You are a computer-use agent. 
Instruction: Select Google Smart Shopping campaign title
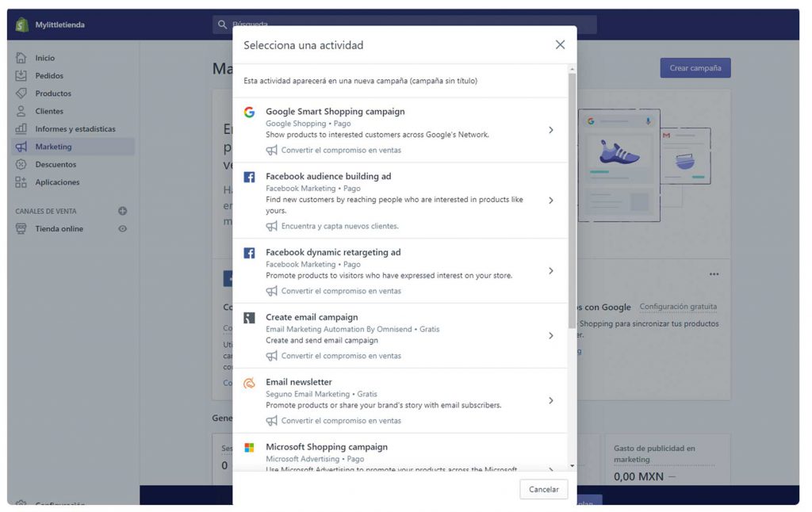click(x=335, y=111)
